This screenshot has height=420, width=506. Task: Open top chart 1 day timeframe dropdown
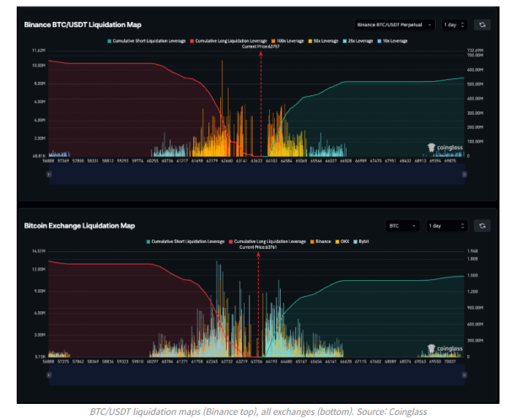pyautogui.click(x=455, y=25)
